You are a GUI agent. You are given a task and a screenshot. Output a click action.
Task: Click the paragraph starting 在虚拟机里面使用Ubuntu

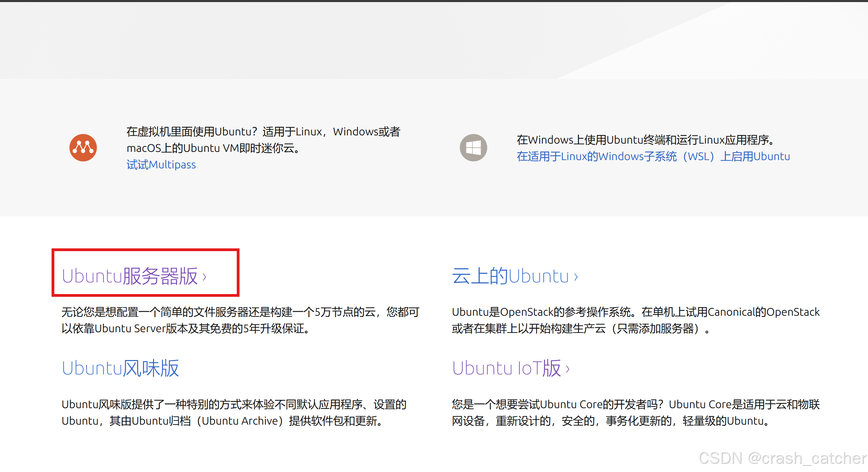pos(263,140)
